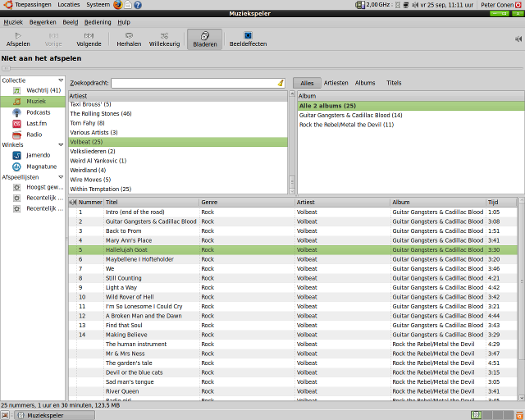
Task: Sort tracks by Titel column header
Action: pyautogui.click(x=152, y=203)
